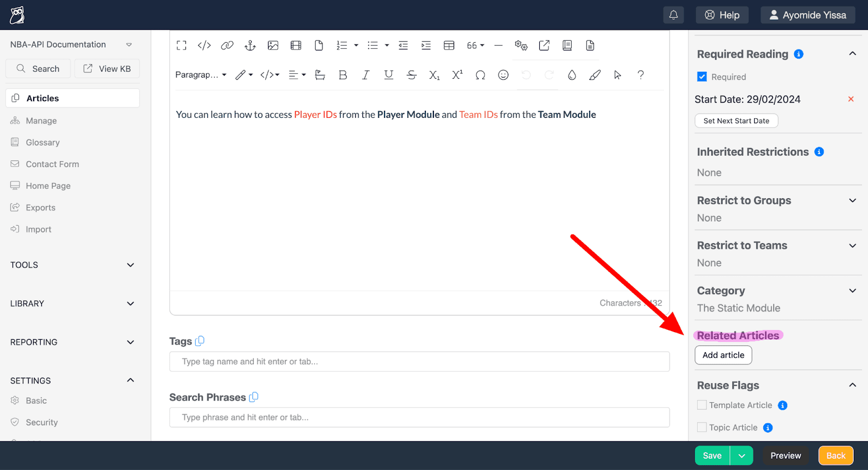Toggle fullscreen editor mode
The height and width of the screenshot is (470, 868).
[182, 46]
